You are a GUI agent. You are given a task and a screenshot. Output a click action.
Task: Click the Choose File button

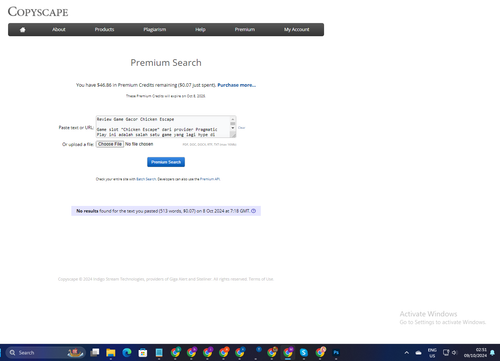pyautogui.click(x=110, y=144)
